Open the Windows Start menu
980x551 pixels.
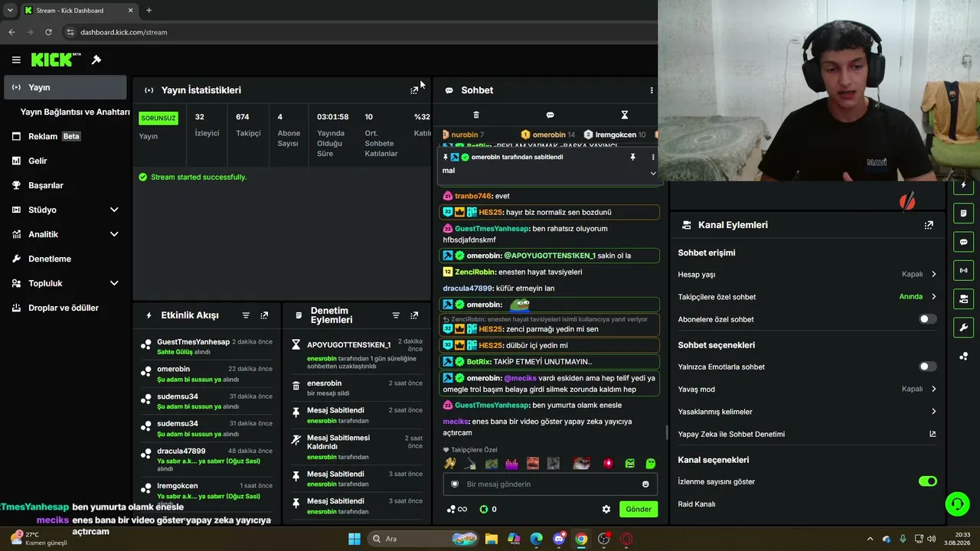pos(354,539)
